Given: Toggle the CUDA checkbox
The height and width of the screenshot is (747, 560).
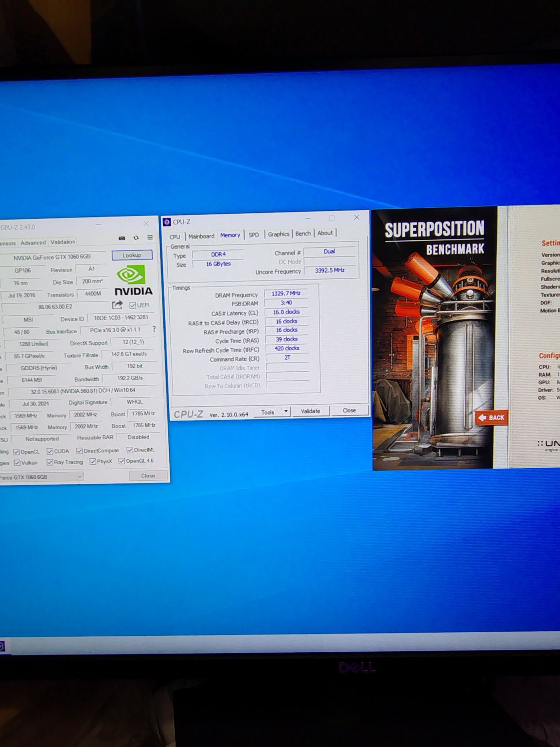Looking at the screenshot, I should (50, 451).
